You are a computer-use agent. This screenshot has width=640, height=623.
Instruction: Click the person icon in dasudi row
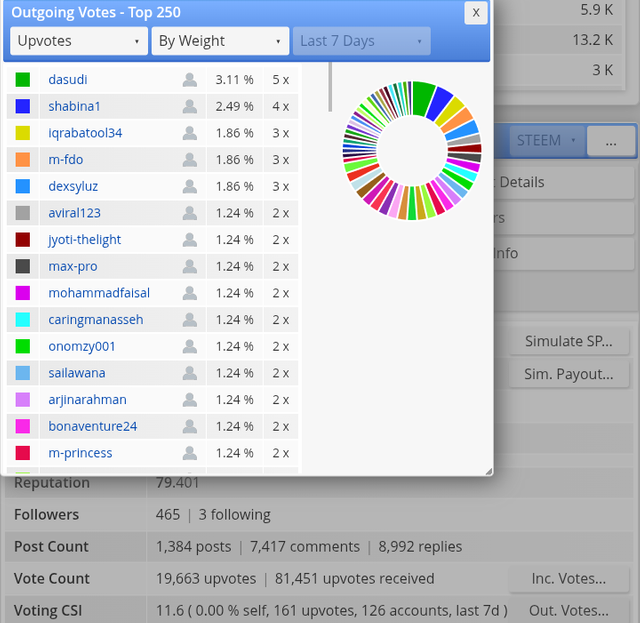coord(189,80)
